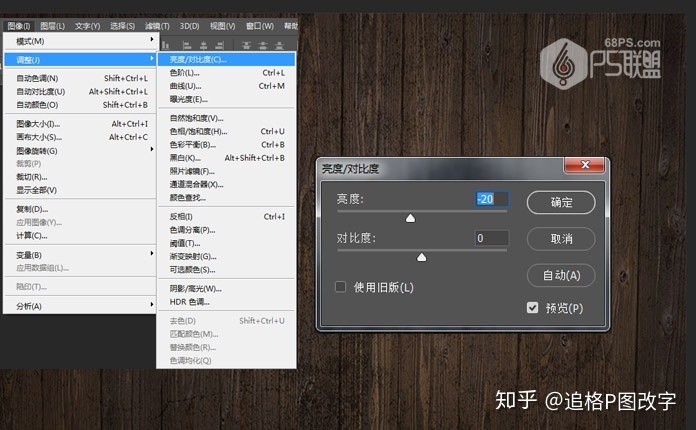Viewport: 696px width, 430px height.
Task: Click the distribute bottom edges icon
Action: (x=279, y=45)
